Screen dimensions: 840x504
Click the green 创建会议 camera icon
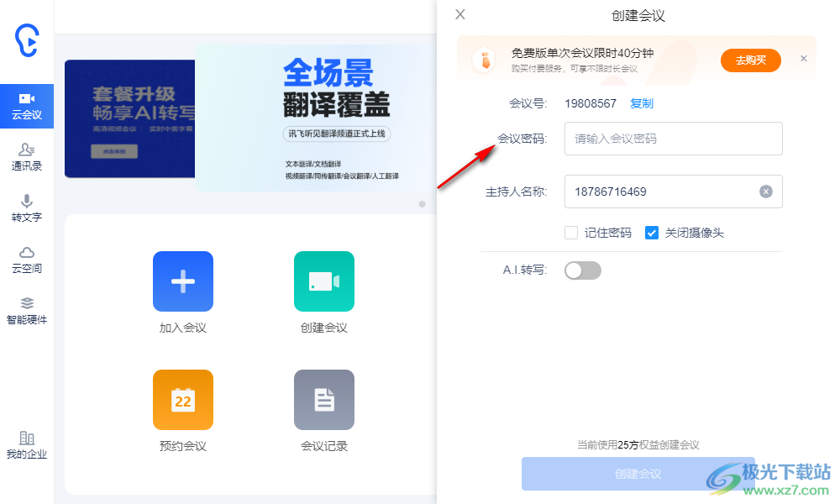(324, 281)
